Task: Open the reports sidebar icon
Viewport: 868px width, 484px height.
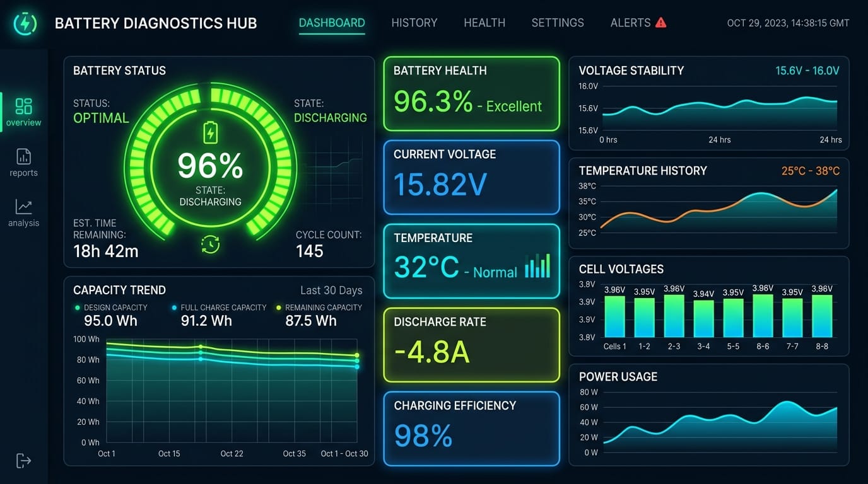Action: pos(23,156)
